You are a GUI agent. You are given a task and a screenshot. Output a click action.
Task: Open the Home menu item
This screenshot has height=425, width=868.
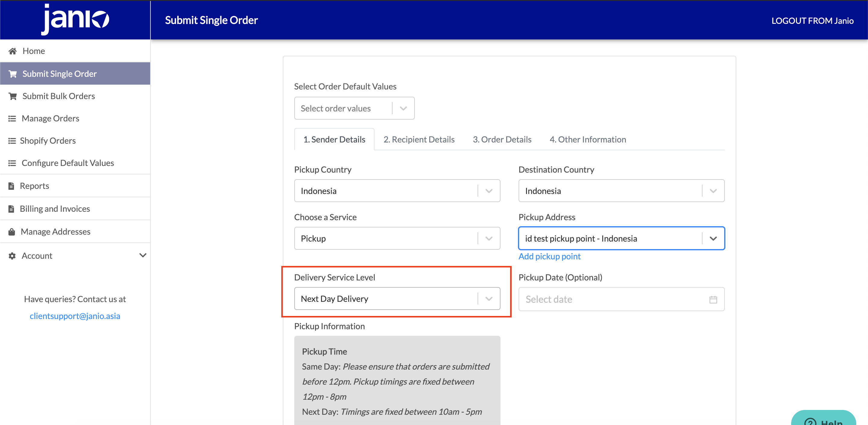(x=75, y=51)
